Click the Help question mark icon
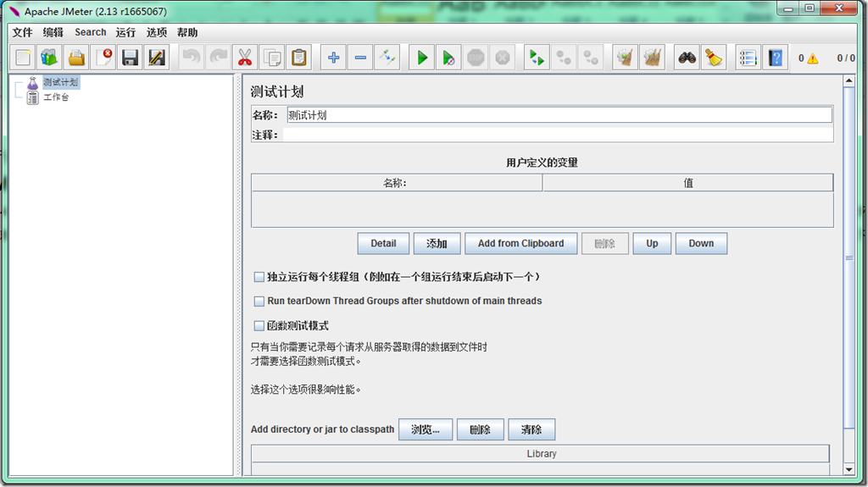The height and width of the screenshot is (487, 868). coord(775,58)
